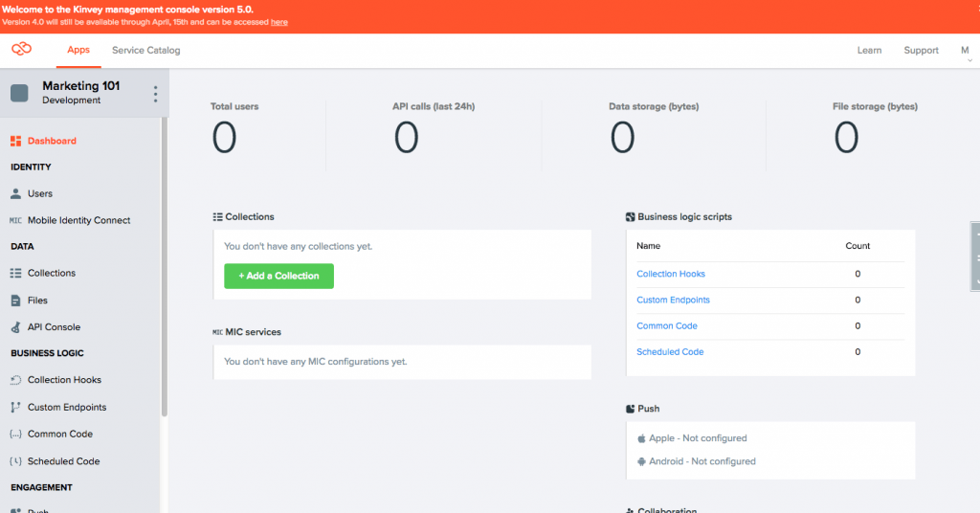Click the Scheduled Code sidebar icon
Image resolution: width=980 pixels, height=513 pixels.
(x=15, y=461)
